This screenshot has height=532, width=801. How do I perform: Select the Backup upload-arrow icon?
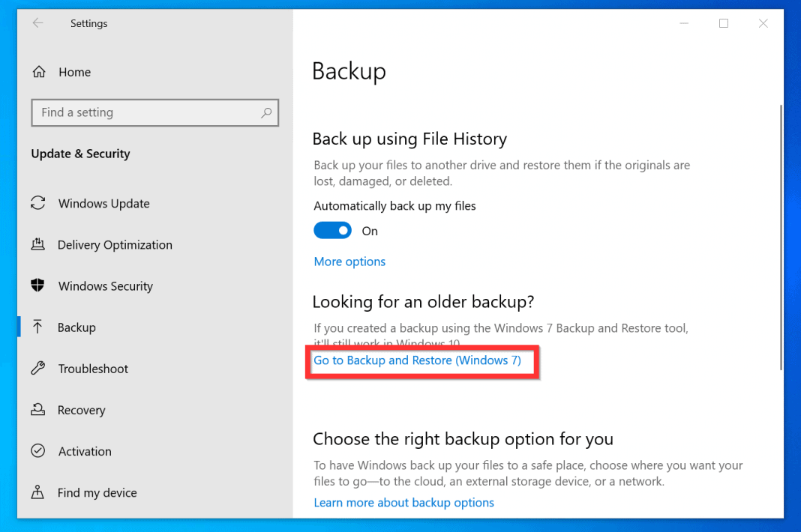click(39, 327)
